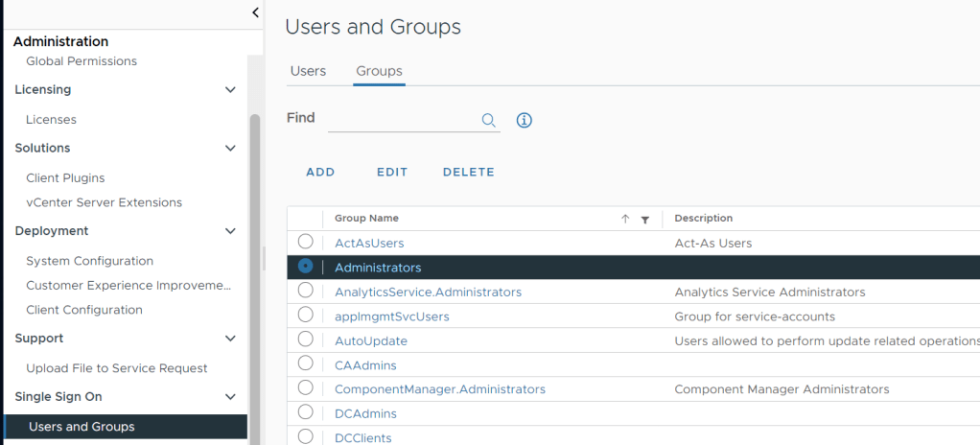This screenshot has width=980, height=445.
Task: Click the search magnifier icon in Find
Action: click(x=488, y=120)
